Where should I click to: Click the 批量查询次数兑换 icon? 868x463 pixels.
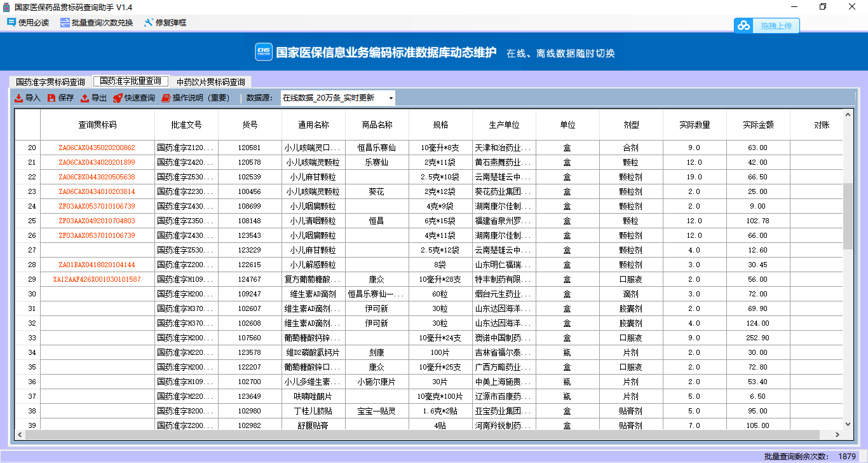[x=65, y=22]
